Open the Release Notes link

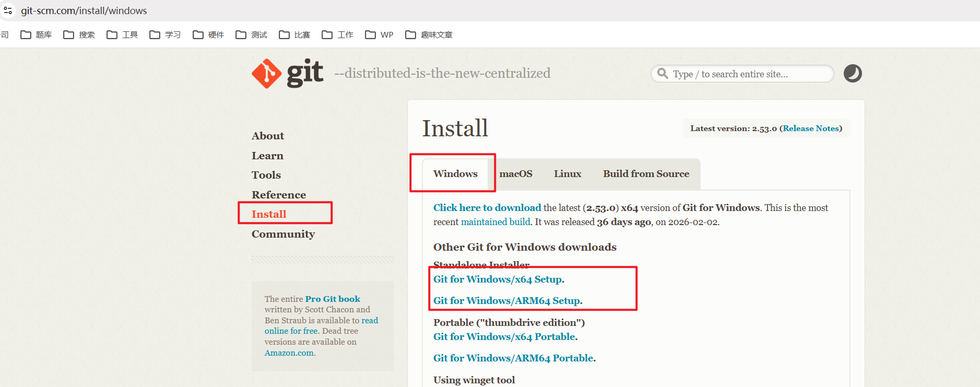click(810, 128)
